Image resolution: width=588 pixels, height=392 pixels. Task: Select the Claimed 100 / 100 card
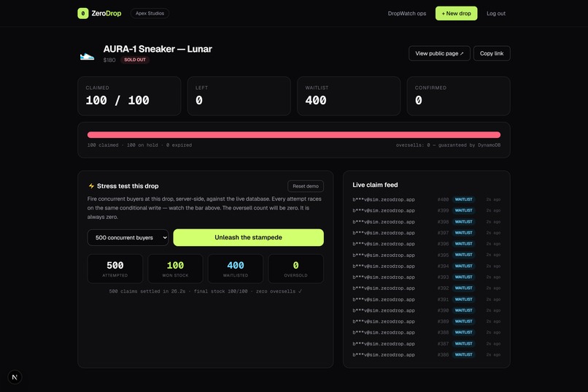tap(129, 96)
